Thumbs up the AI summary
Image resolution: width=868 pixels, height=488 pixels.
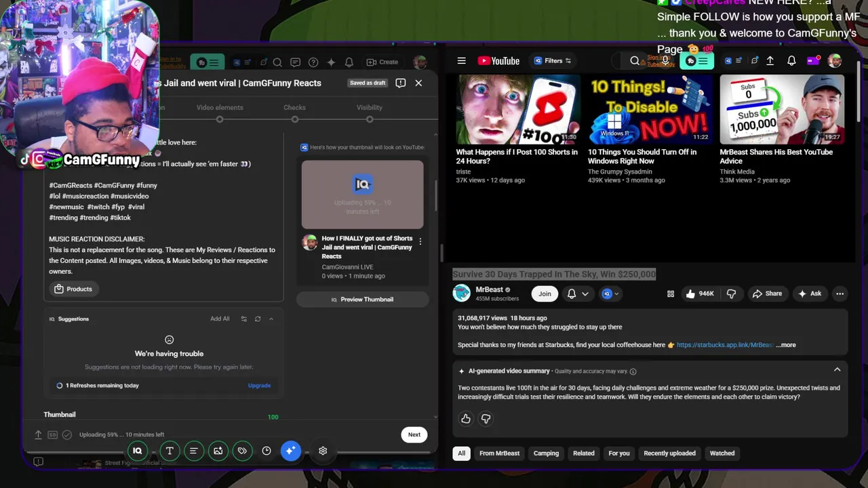click(x=466, y=419)
